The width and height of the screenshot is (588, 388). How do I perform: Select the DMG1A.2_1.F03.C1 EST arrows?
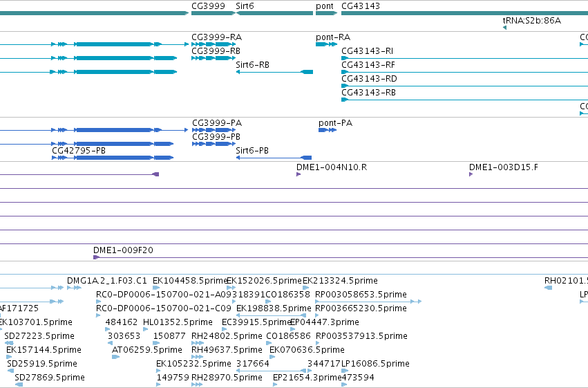[x=74, y=288]
